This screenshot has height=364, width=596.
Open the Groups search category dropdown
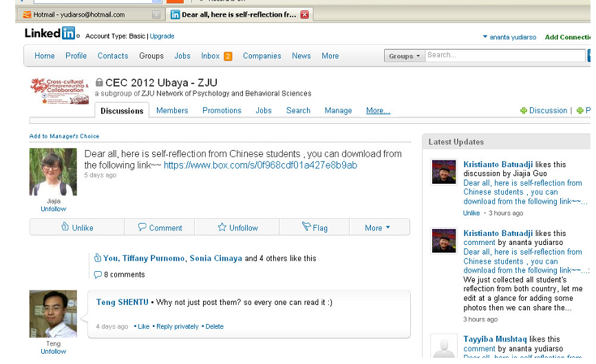tap(405, 56)
